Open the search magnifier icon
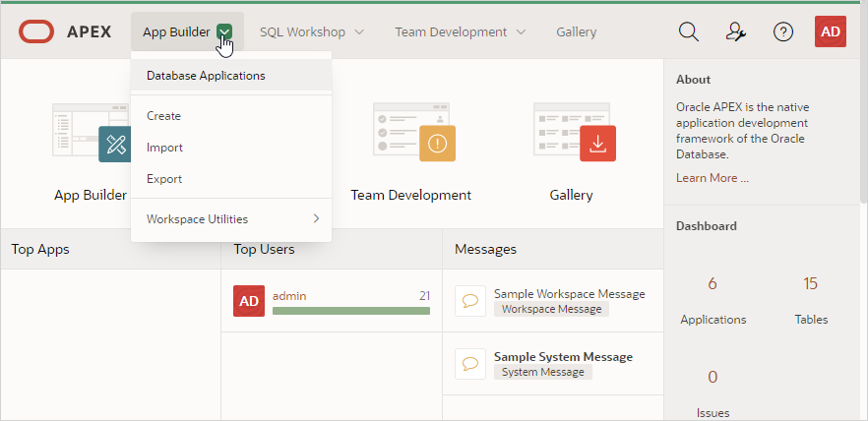The width and height of the screenshot is (868, 421). tap(689, 31)
